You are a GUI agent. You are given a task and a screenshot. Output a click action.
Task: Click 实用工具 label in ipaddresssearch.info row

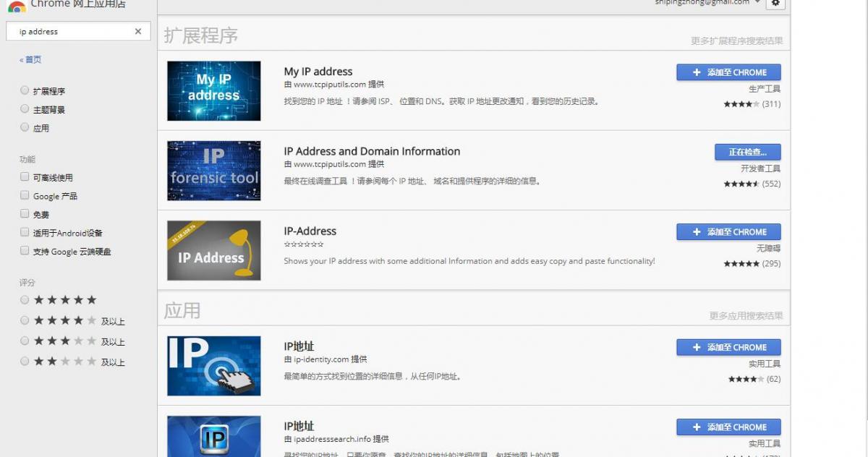point(765,443)
